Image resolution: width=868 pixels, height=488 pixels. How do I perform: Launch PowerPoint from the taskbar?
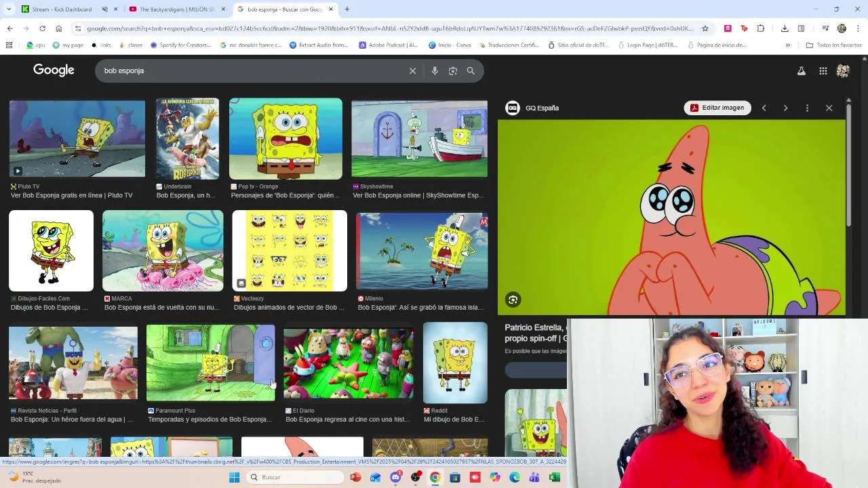[x=355, y=477]
